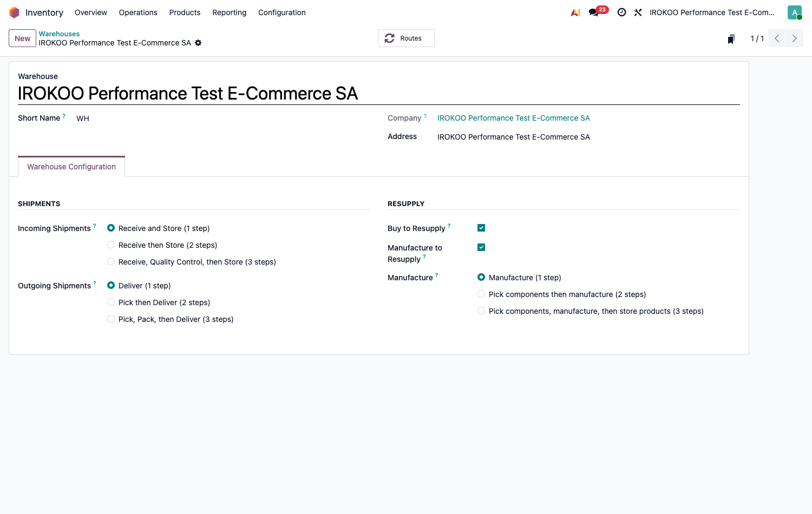This screenshot has height=514, width=812.
Task: Open the Products menu
Action: click(x=185, y=12)
